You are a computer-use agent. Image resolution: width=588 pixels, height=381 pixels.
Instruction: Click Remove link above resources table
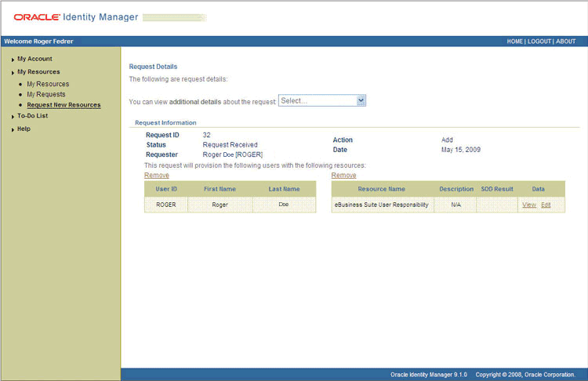343,175
